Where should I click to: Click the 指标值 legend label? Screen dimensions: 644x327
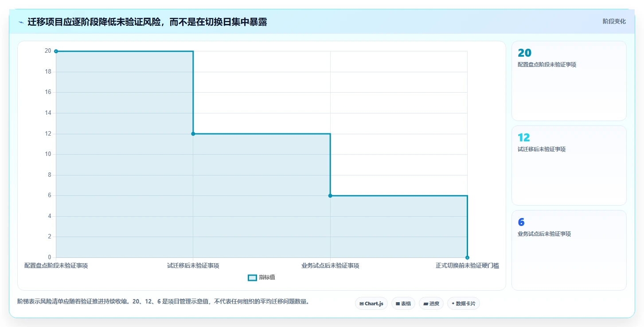pyautogui.click(x=267, y=277)
